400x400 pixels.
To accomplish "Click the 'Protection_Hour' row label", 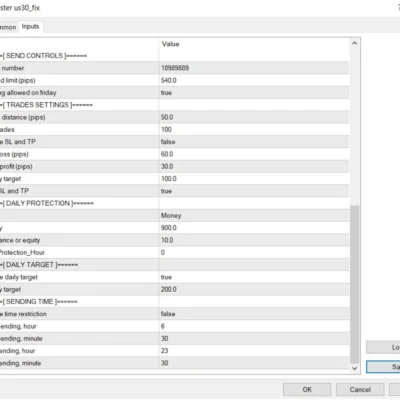I will (x=22, y=253).
